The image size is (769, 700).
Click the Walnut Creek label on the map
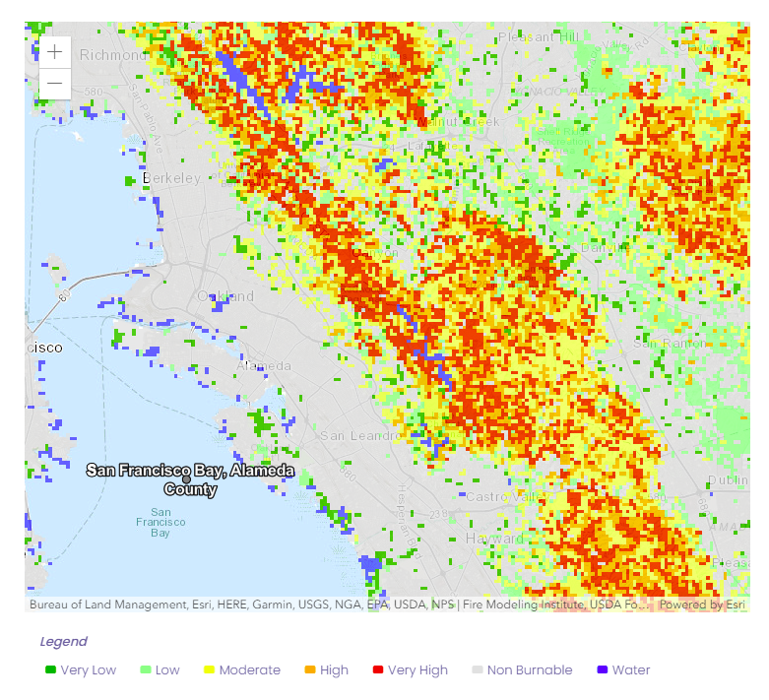click(458, 122)
